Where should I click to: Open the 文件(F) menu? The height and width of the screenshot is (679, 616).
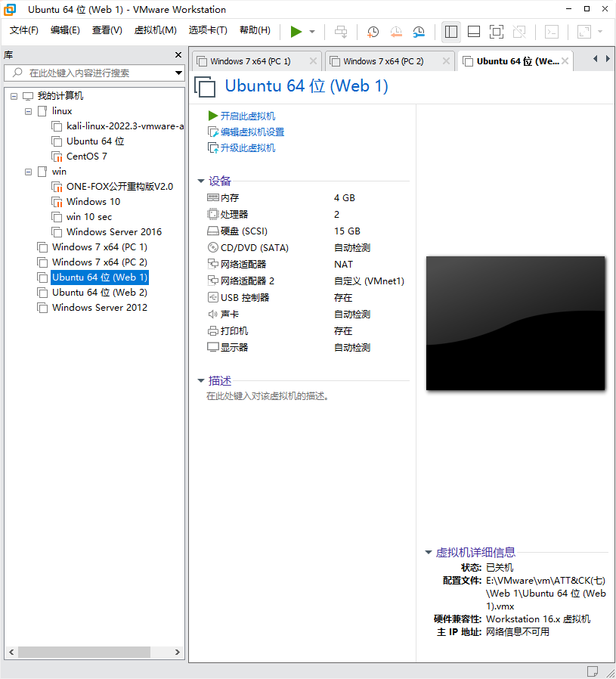point(24,30)
